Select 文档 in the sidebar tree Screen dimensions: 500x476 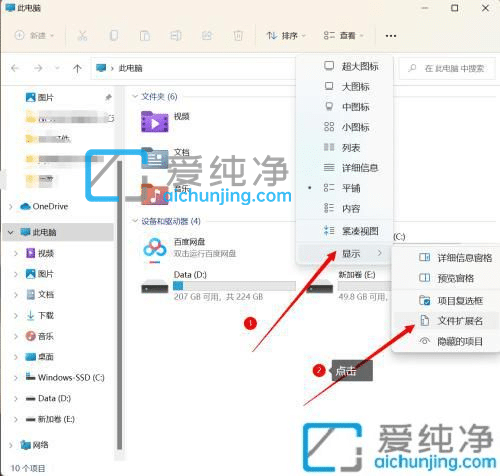(40, 295)
